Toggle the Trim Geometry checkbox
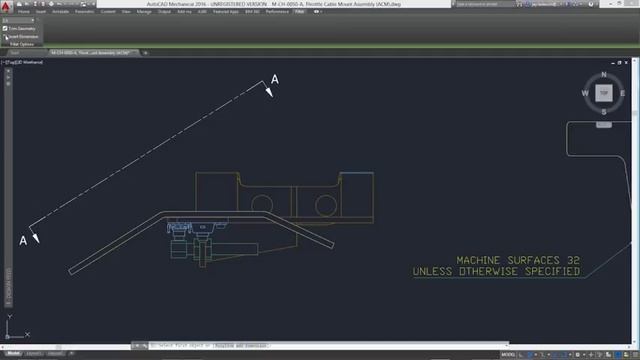This screenshot has height=360, width=640. (x=5, y=29)
